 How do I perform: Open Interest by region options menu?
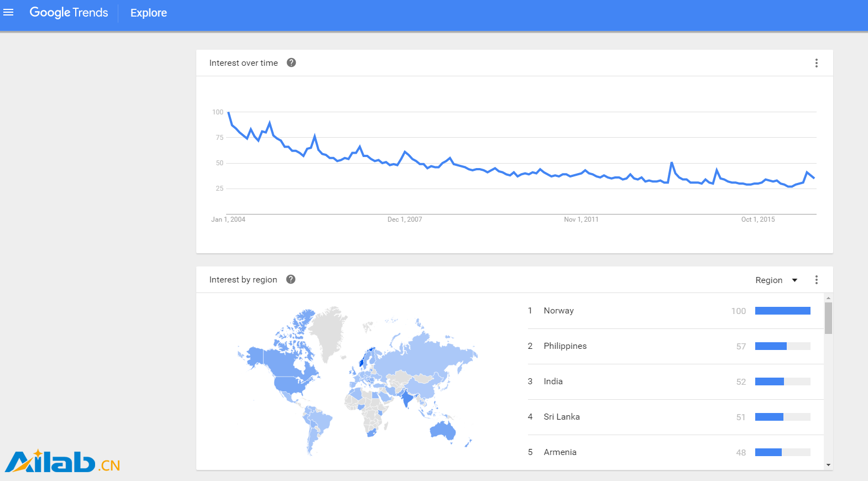(816, 280)
